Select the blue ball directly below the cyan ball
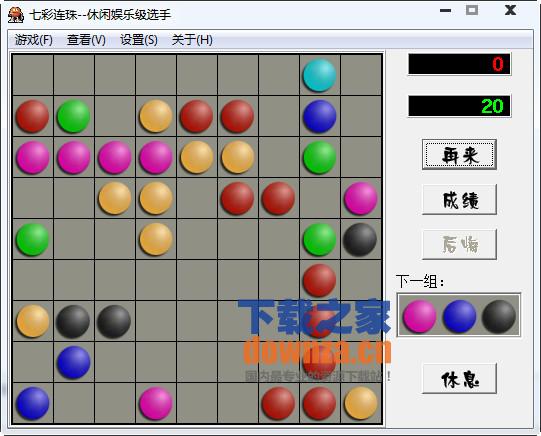The width and height of the screenshot is (541, 436). pos(319,116)
